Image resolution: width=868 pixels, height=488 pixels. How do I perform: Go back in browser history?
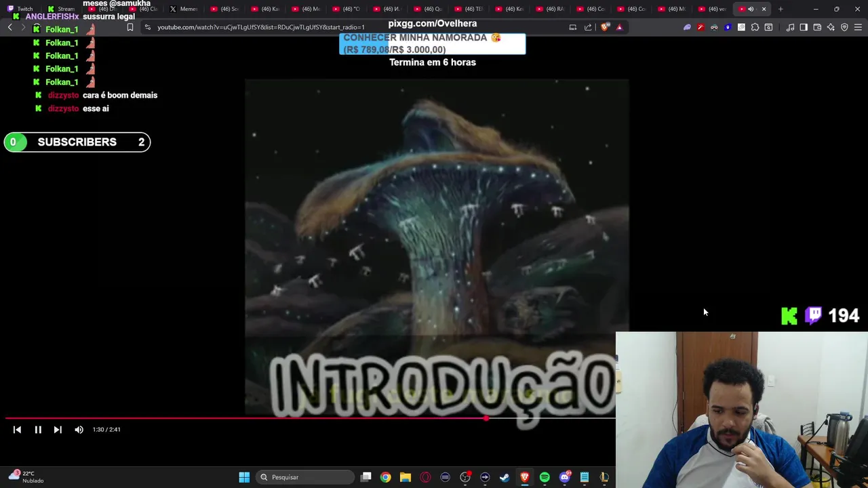coord(10,27)
